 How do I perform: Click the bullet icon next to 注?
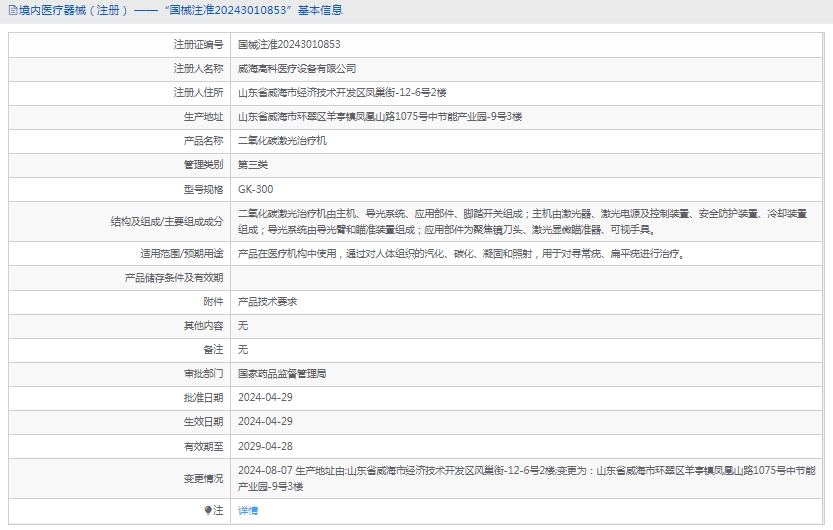pyautogui.click(x=208, y=510)
